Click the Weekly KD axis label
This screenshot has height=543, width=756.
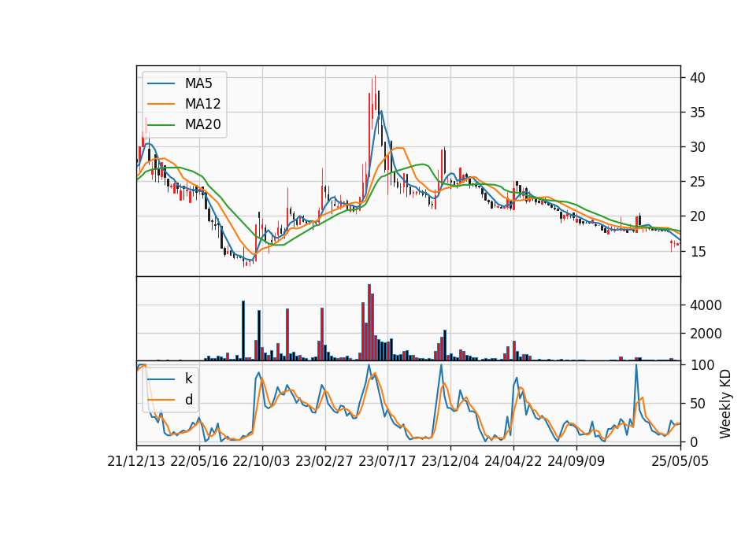click(x=725, y=404)
